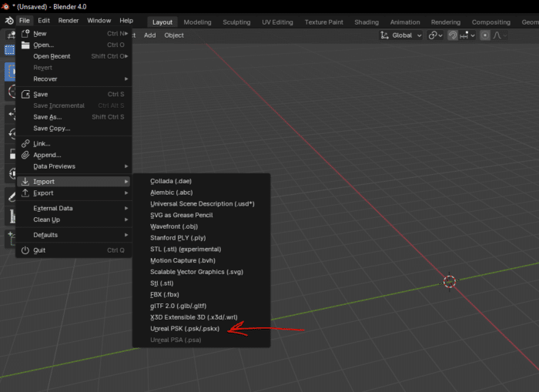
Task: Open the Render menu
Action: point(69,21)
